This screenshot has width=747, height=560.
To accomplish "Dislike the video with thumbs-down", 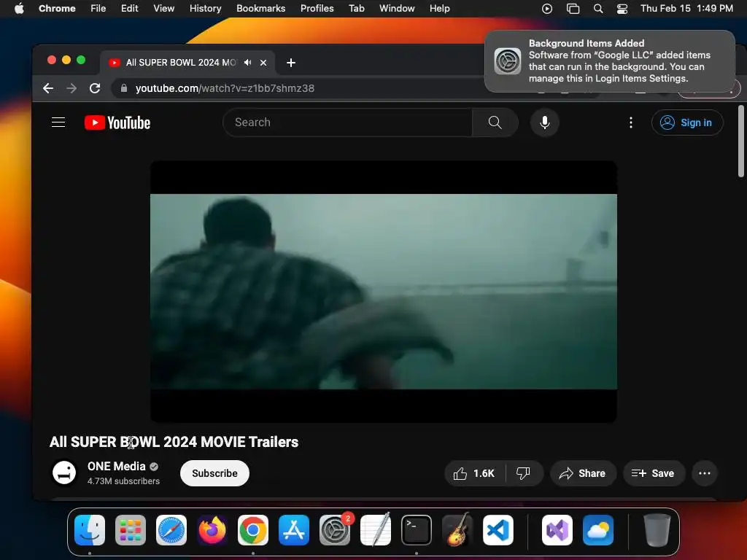I will [x=524, y=473].
